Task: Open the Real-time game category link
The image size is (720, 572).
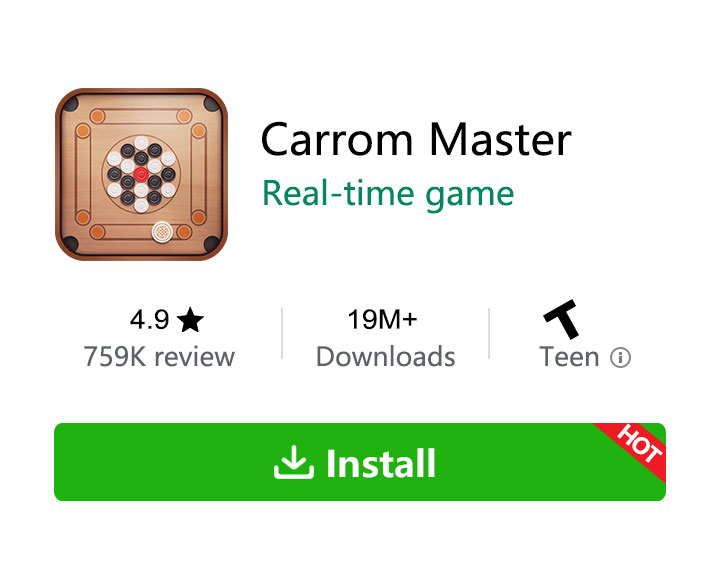Action: click(388, 195)
